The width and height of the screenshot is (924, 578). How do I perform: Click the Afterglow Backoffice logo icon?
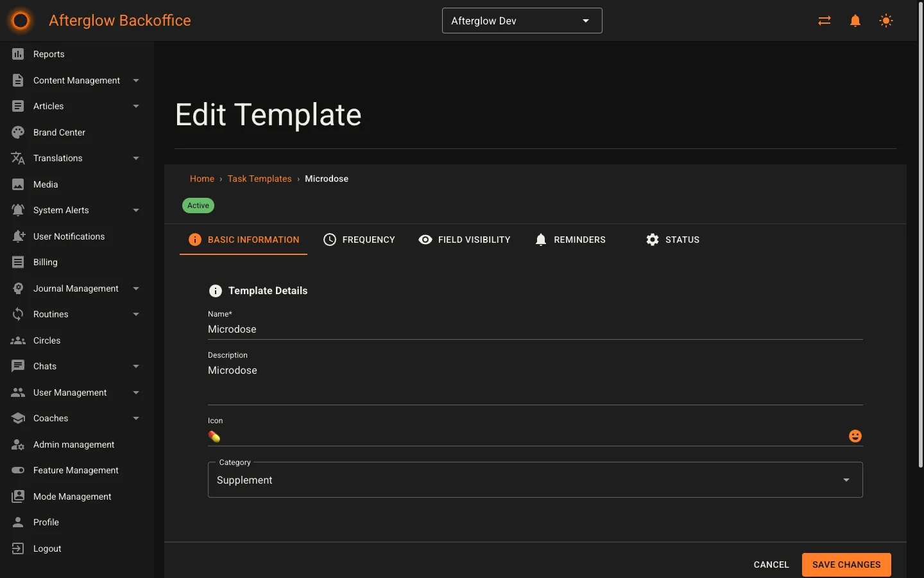(x=20, y=20)
